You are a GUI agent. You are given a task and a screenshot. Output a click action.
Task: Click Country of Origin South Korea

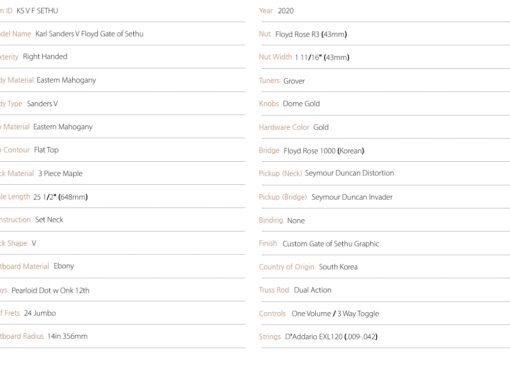pyautogui.click(x=308, y=267)
